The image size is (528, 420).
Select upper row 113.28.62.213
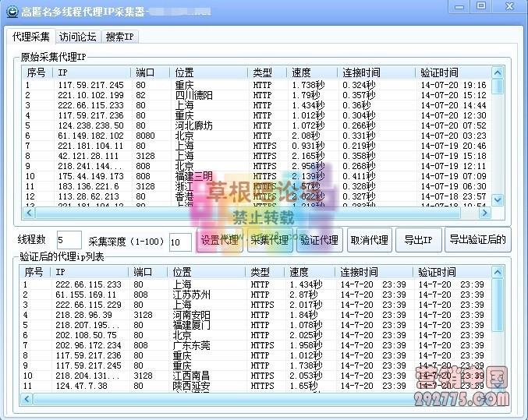point(257,196)
